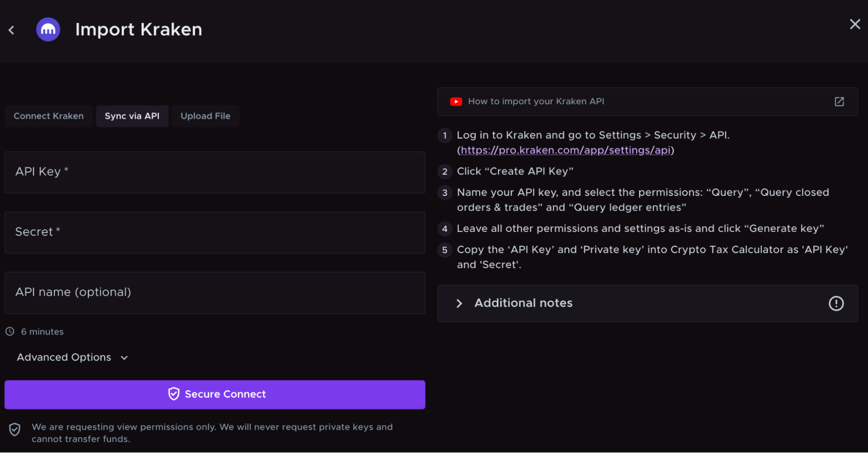Viewport: 868px width, 453px height.
Task: Click the Additional notes chevron arrow
Action: coord(459,303)
